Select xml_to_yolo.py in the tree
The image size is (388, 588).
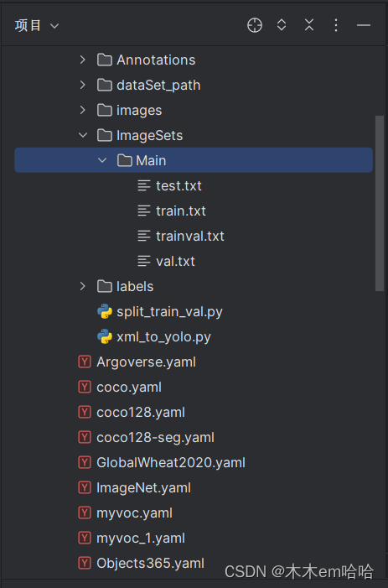click(163, 336)
